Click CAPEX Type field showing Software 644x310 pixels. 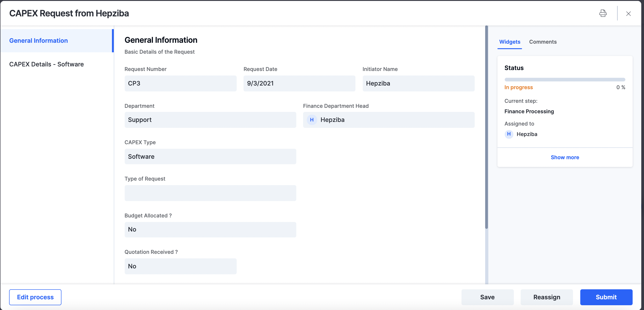coord(210,156)
